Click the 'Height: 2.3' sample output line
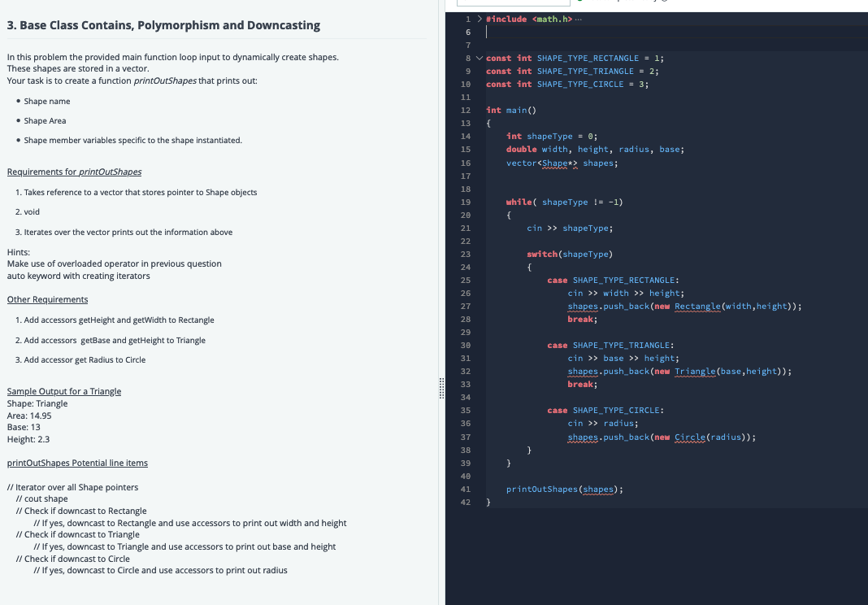The height and width of the screenshot is (605, 868). pyautogui.click(x=28, y=439)
